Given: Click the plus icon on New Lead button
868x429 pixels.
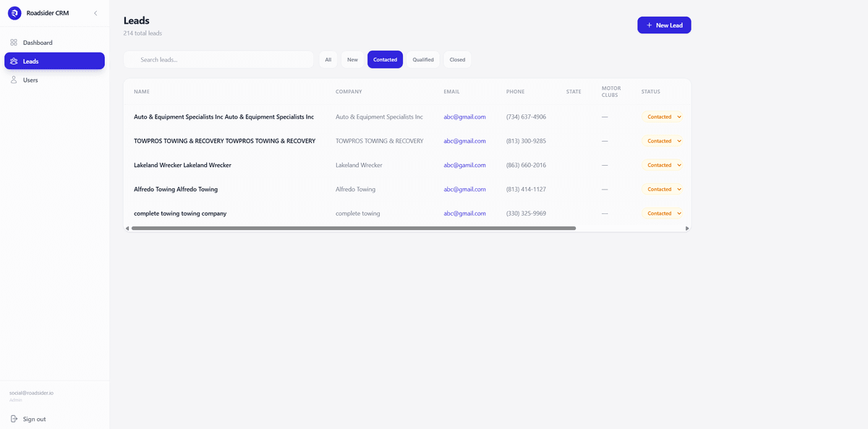Looking at the screenshot, I should tap(647, 25).
